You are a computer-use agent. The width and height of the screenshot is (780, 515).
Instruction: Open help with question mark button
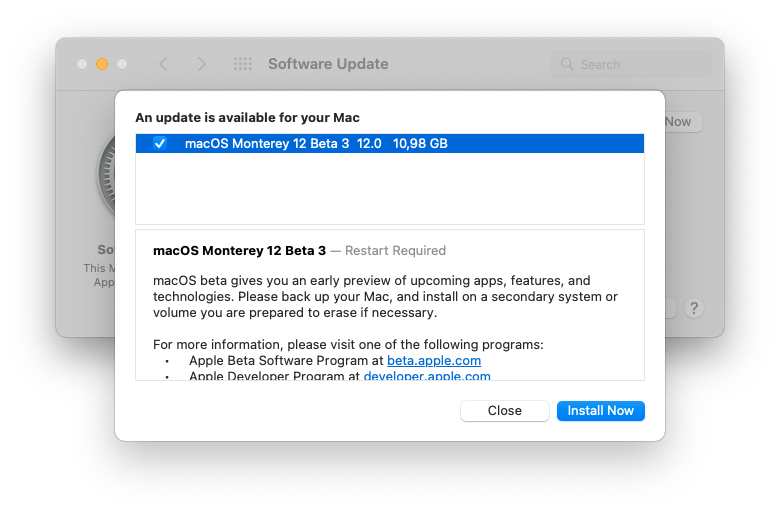(694, 308)
